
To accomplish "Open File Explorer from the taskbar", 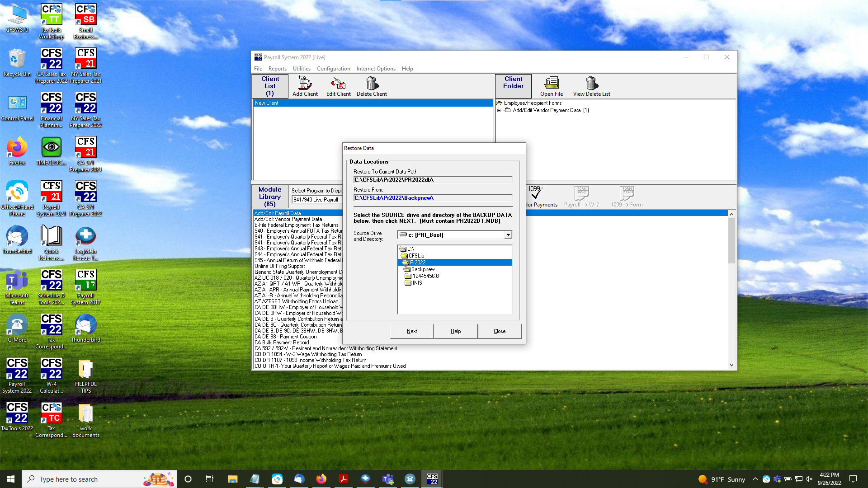I will [232, 479].
